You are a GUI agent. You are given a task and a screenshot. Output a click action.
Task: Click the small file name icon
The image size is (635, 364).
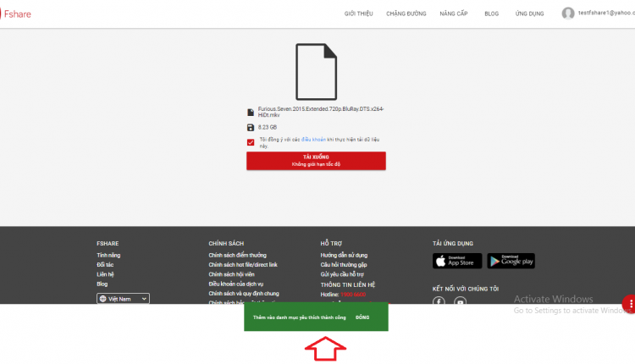click(x=251, y=112)
